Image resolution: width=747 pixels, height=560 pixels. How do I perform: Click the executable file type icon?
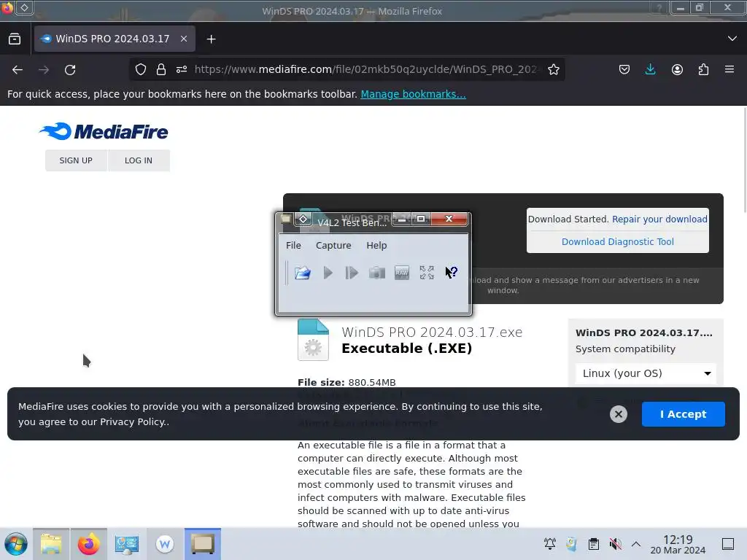(313, 340)
